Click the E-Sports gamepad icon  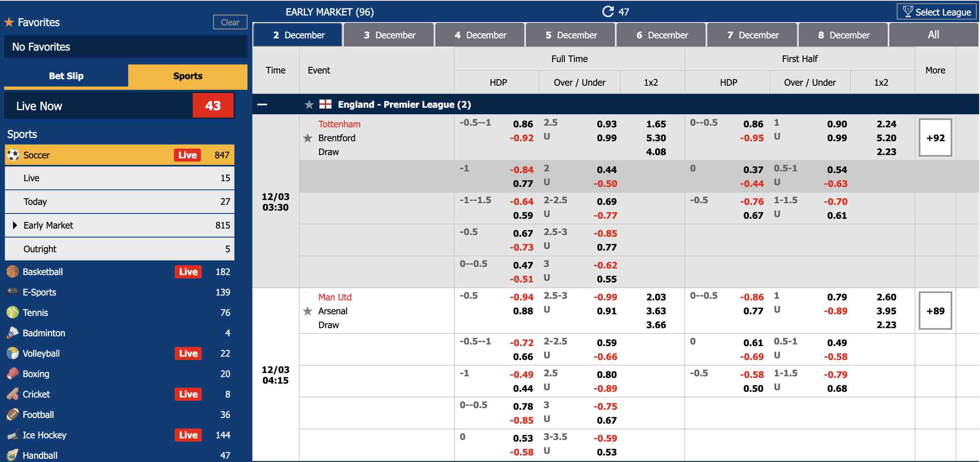click(x=13, y=292)
